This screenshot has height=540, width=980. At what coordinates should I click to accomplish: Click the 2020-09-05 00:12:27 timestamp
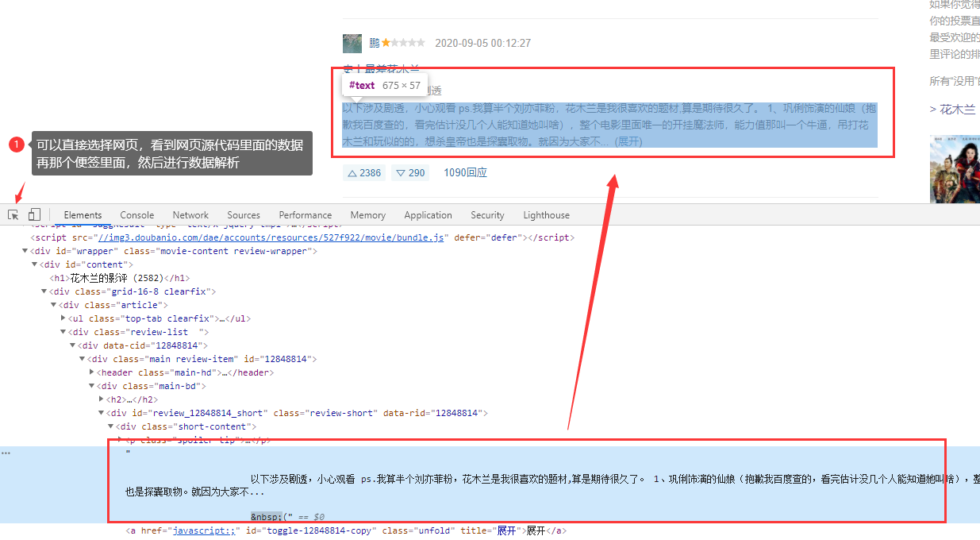pyautogui.click(x=482, y=43)
